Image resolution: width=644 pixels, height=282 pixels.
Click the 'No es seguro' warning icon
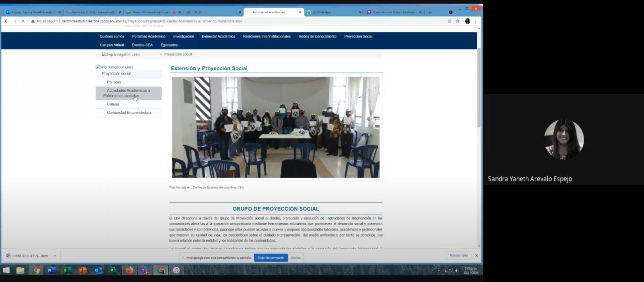pyautogui.click(x=33, y=21)
